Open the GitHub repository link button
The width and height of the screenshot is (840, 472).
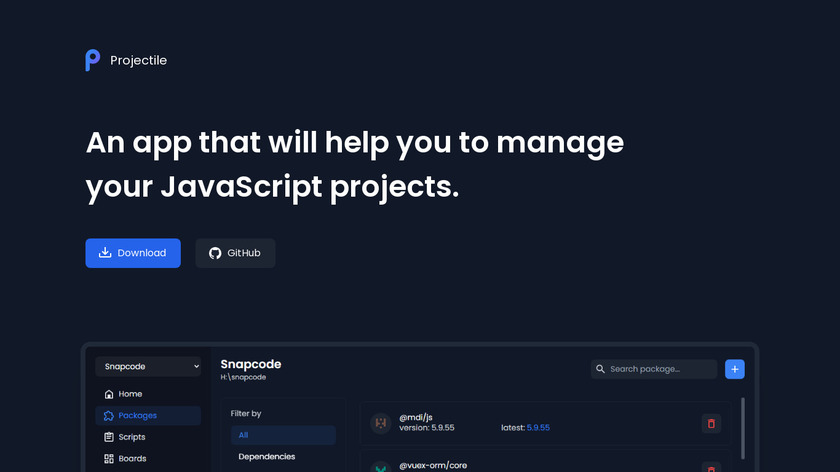point(235,253)
